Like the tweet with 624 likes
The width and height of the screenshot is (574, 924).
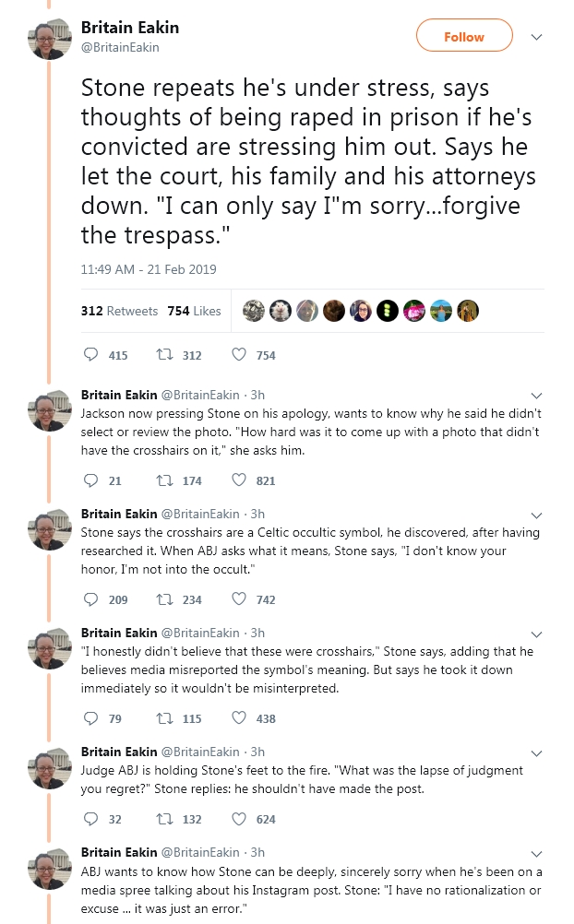(239, 819)
